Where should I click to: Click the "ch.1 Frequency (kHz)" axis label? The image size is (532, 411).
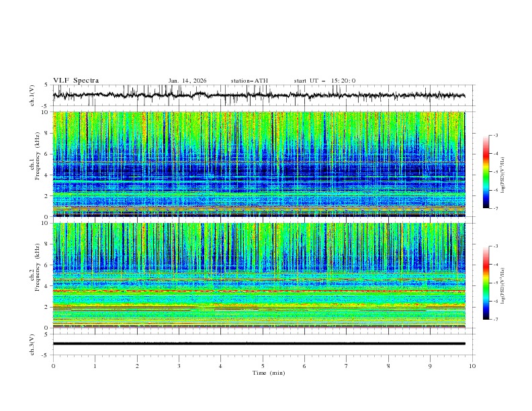(x=35, y=156)
